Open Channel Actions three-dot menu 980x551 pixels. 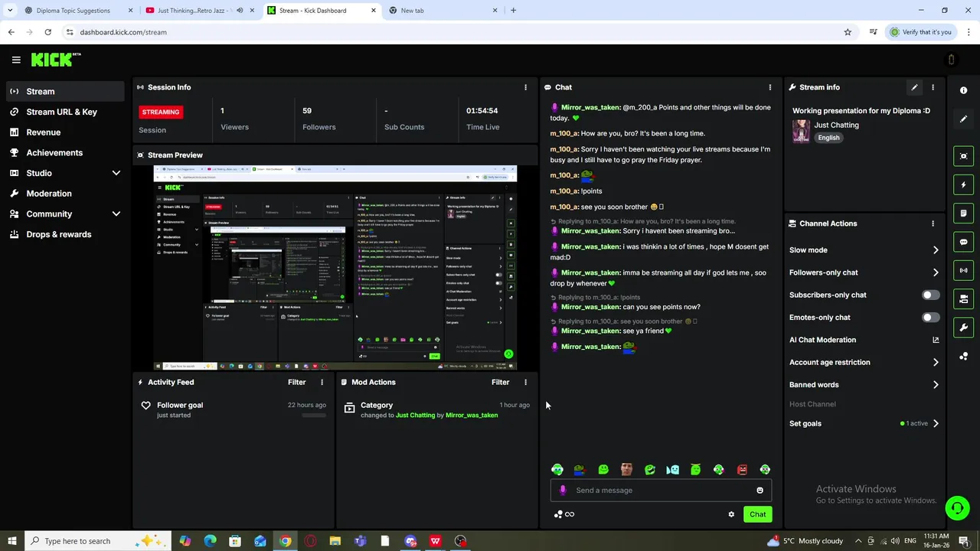pyautogui.click(x=933, y=223)
